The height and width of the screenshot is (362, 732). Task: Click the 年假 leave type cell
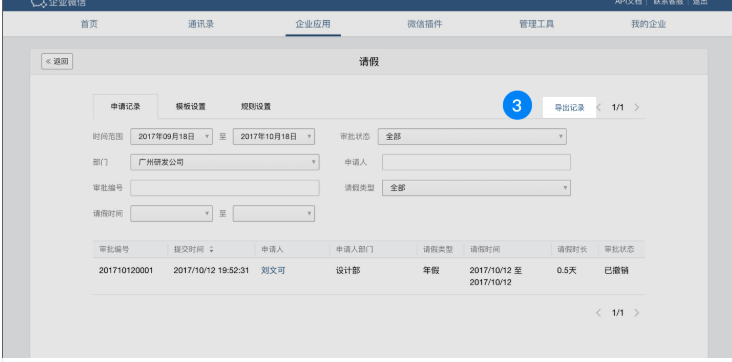(x=431, y=270)
